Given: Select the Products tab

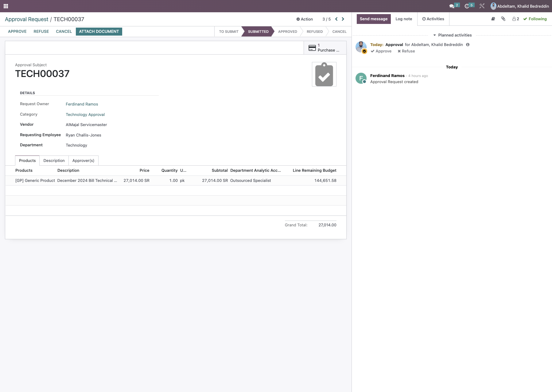Looking at the screenshot, I should (27, 161).
